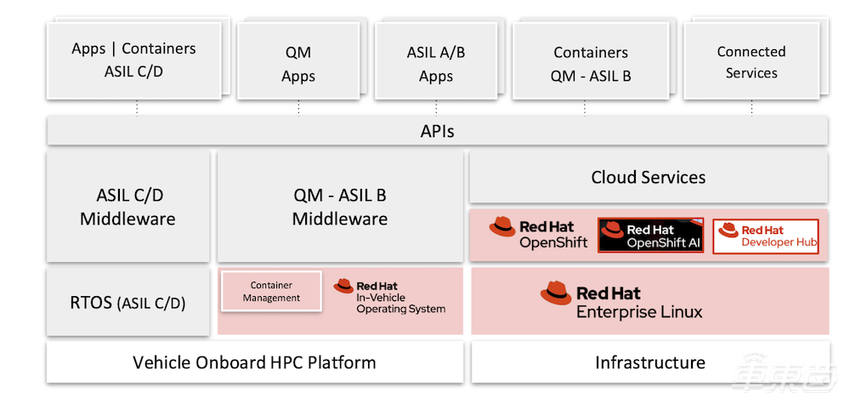The image size is (850, 405).
Task: Click the red hat icon beside Enterprise Linux
Action: (556, 293)
